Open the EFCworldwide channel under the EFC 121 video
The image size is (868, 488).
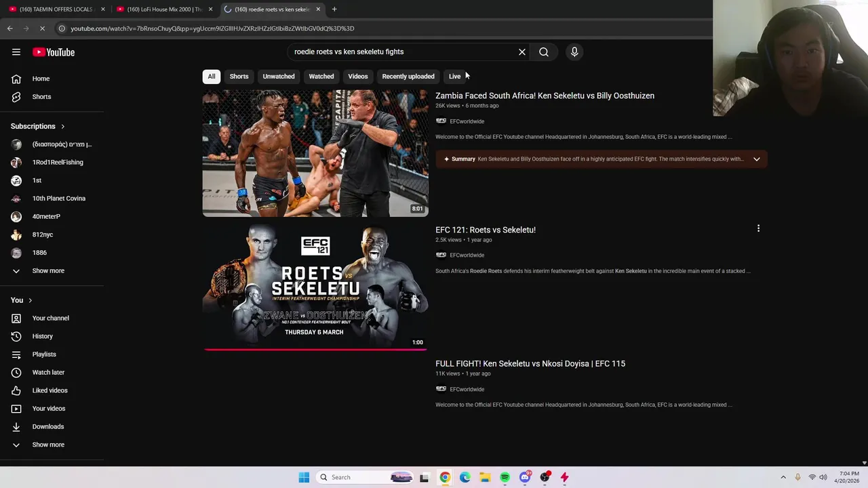[467, 256]
